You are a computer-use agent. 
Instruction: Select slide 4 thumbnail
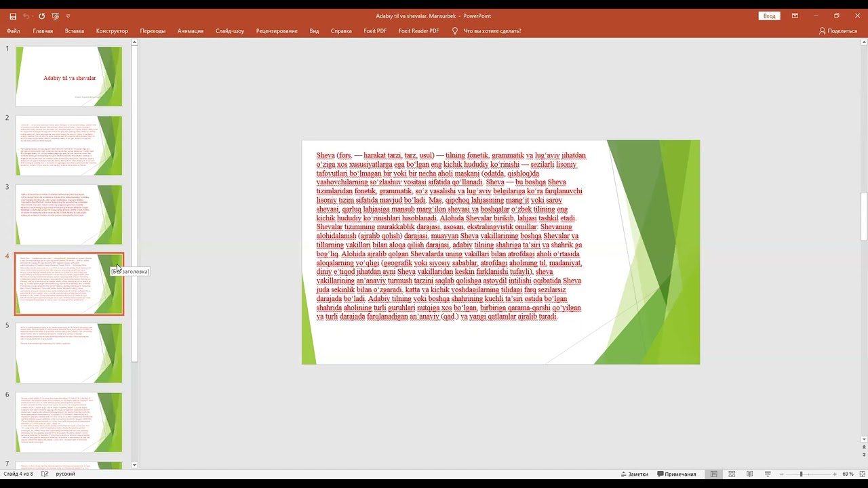click(69, 284)
